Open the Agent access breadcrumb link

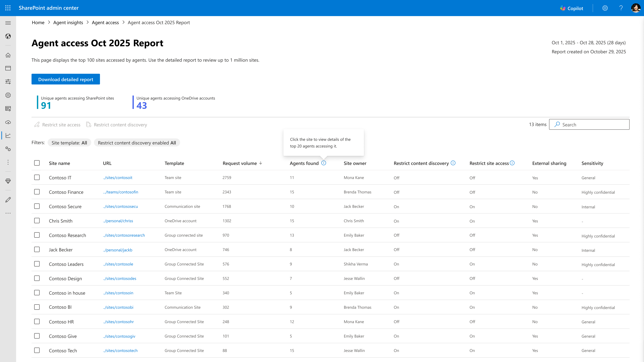point(105,22)
